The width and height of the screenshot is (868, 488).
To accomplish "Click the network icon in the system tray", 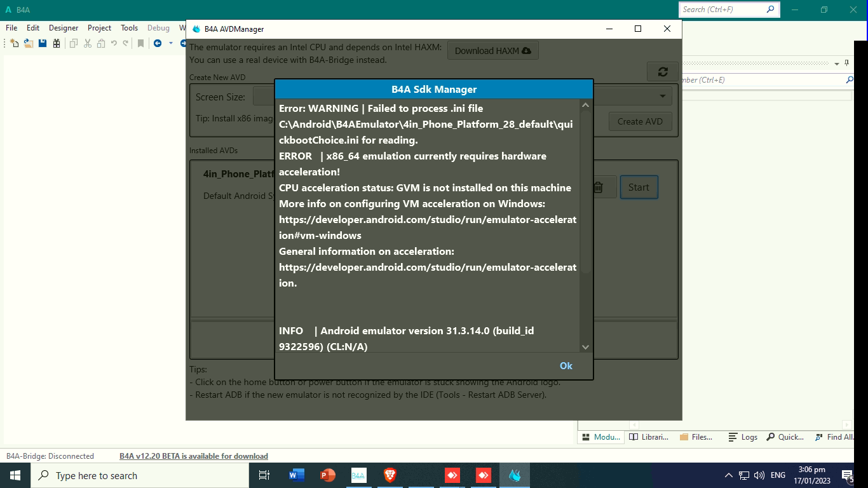I will (743, 475).
